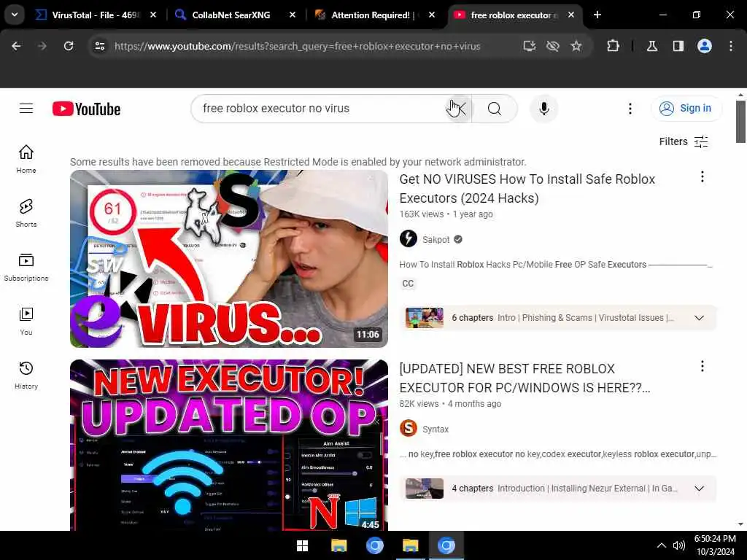
Task: Open the Chrome Labs flask icon
Action: 652,46
